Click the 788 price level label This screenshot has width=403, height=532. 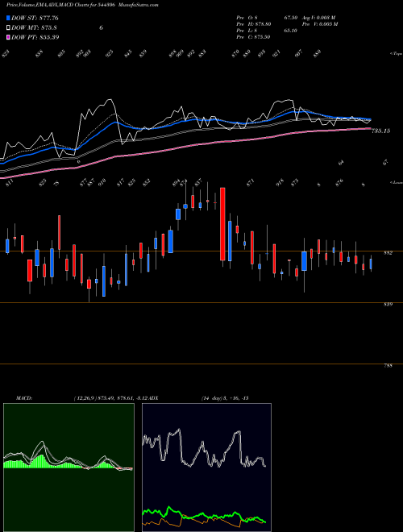point(388,366)
